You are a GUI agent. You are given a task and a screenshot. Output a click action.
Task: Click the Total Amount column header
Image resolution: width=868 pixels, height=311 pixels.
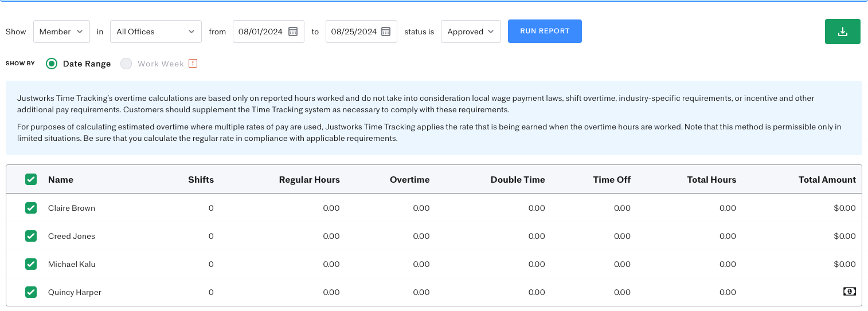coord(827,179)
